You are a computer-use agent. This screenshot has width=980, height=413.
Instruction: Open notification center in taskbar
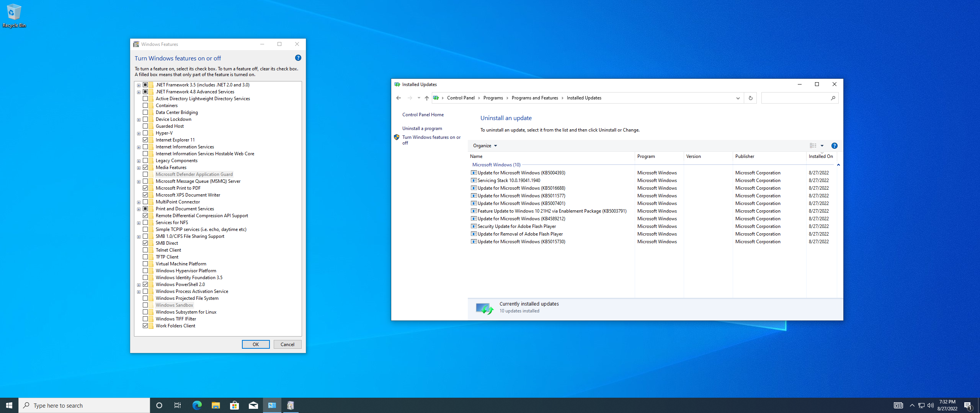point(968,405)
